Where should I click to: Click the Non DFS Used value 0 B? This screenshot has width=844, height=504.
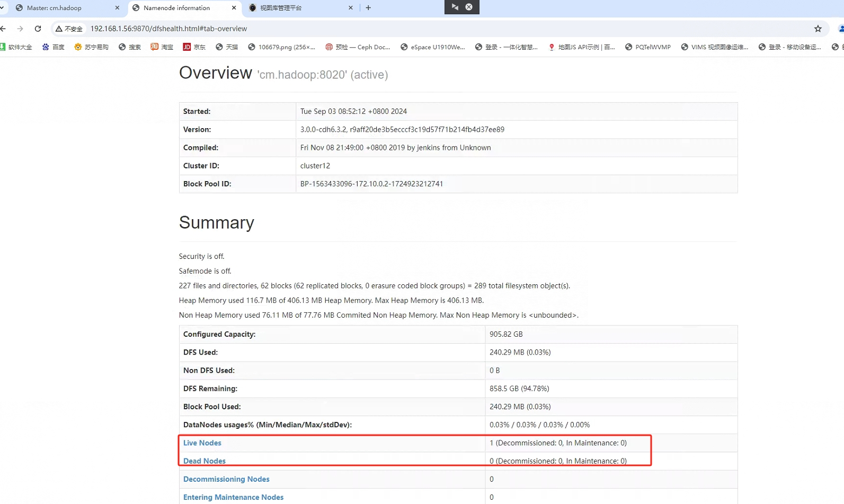[x=495, y=371]
